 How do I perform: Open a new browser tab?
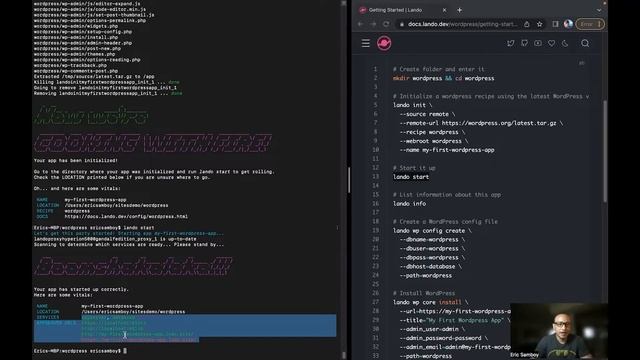pos(460,10)
